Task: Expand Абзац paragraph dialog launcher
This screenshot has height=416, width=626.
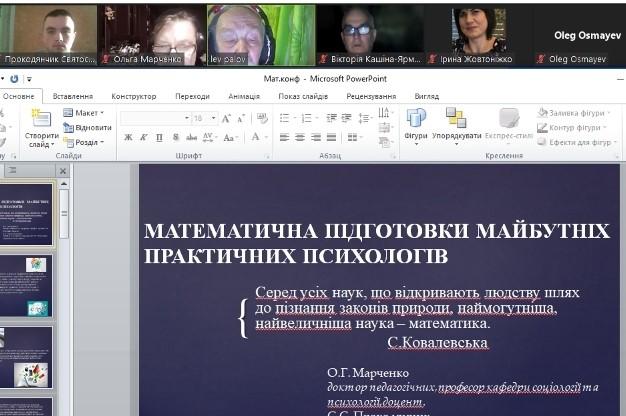Action: tap(392, 156)
